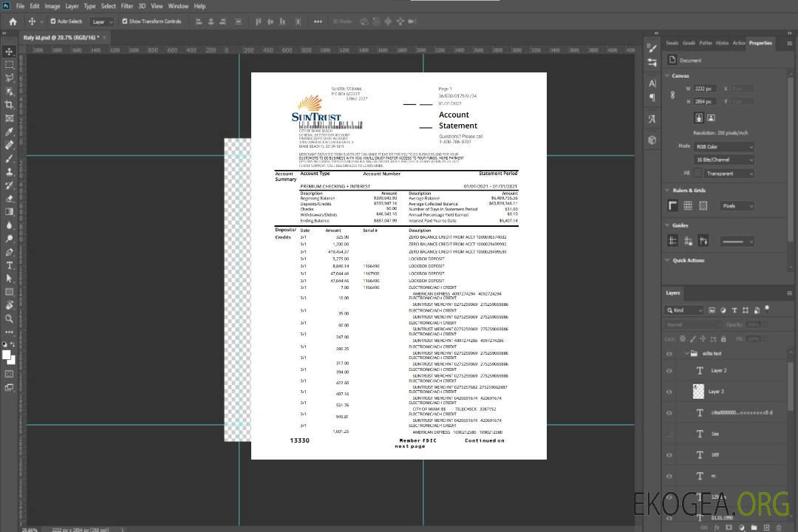This screenshot has width=798, height=532.
Task: Select the Horizontal Type tool
Action: click(x=10, y=265)
